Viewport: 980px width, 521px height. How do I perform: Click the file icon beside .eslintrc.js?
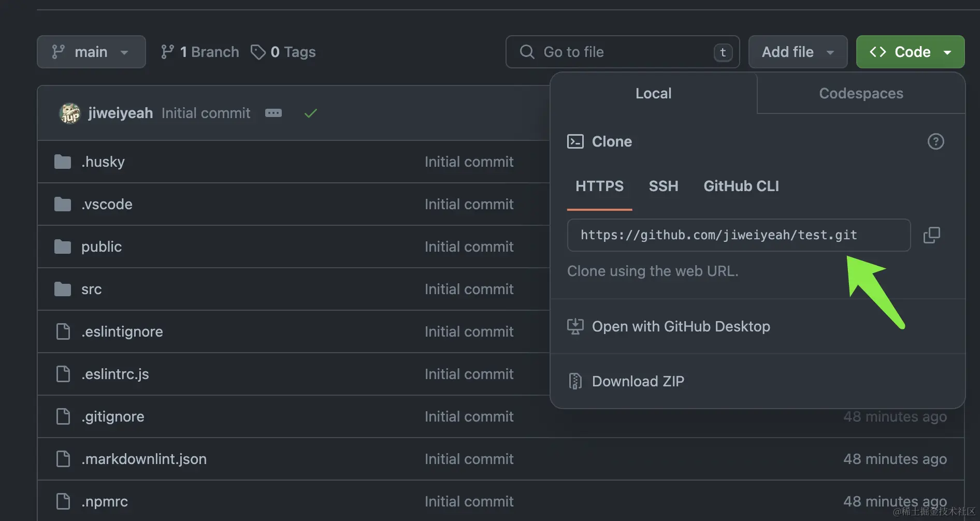coord(63,374)
